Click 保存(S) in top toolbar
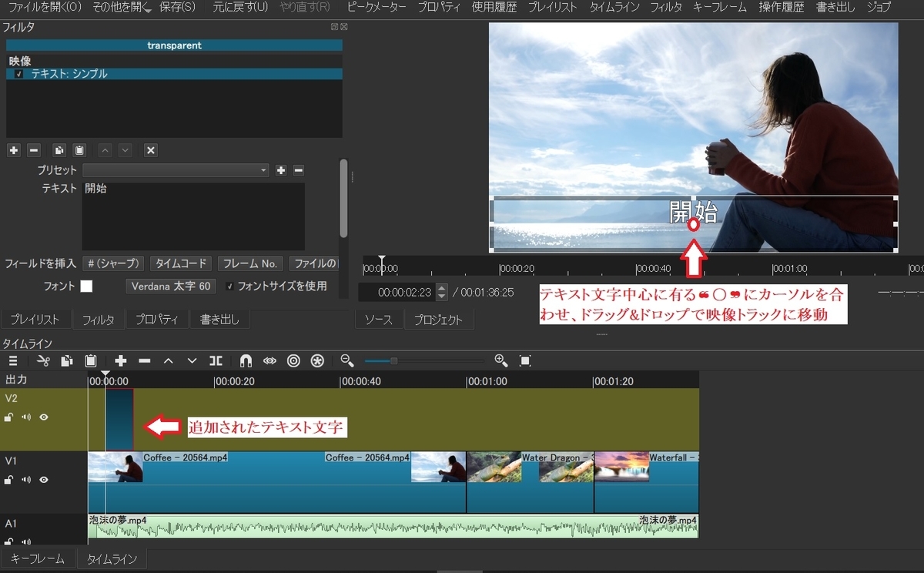 click(x=177, y=7)
